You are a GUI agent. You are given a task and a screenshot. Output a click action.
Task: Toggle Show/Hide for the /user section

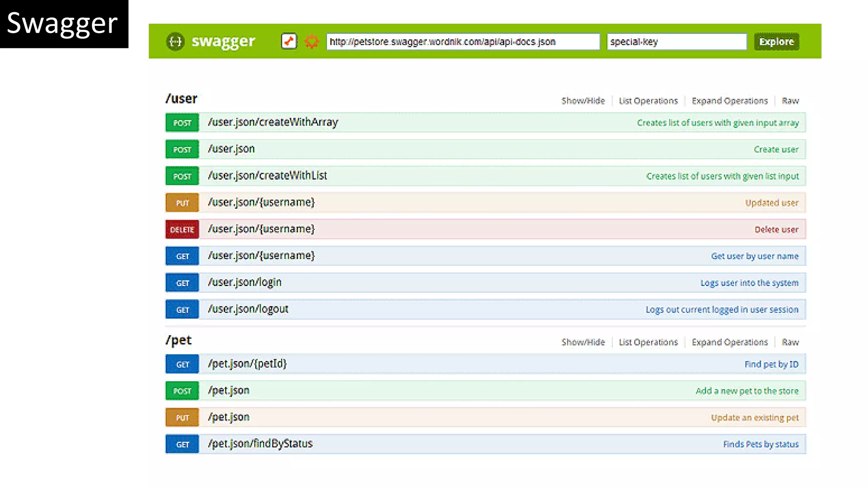click(x=583, y=101)
